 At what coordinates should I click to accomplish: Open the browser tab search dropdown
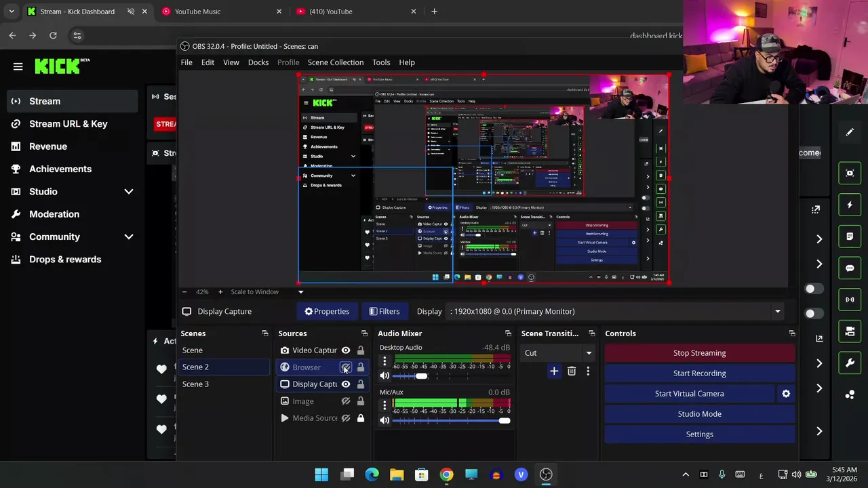point(12,12)
